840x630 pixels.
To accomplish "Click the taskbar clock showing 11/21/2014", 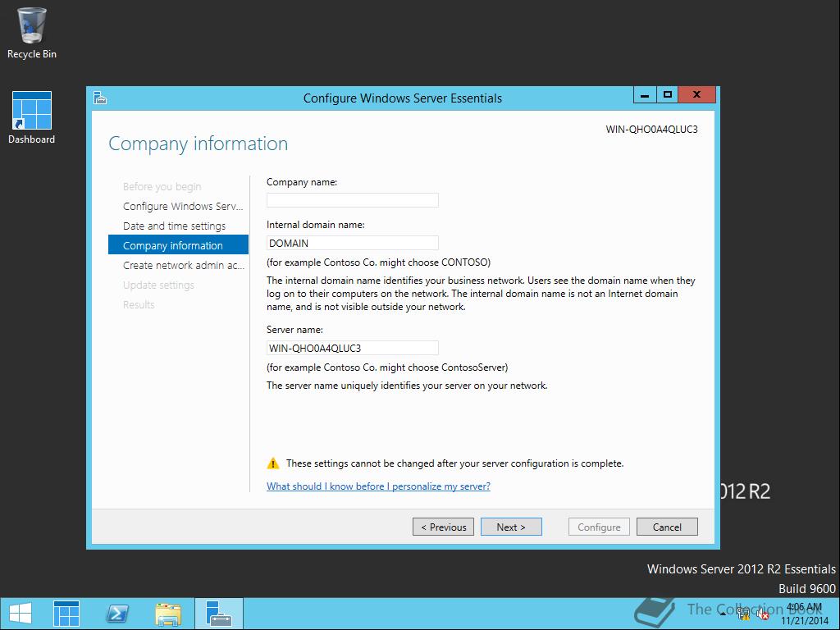I will click(x=804, y=614).
